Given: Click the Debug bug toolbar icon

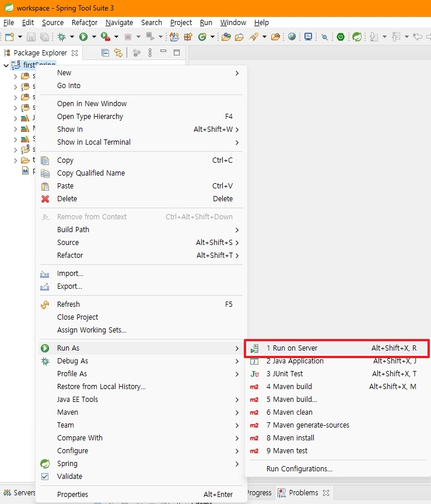Looking at the screenshot, I should point(61,37).
